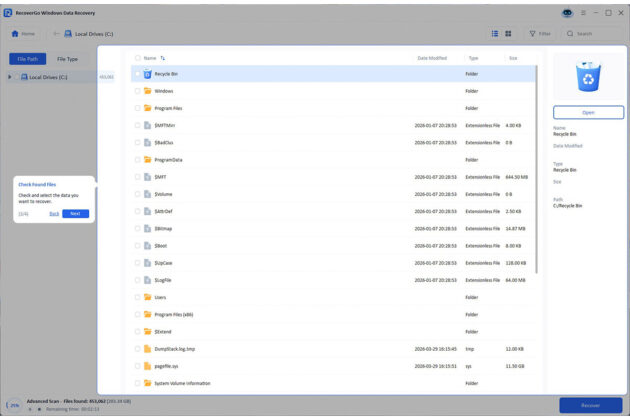Click the back arrow in the breadcrumb
This screenshot has height=420, width=630.
(x=56, y=34)
